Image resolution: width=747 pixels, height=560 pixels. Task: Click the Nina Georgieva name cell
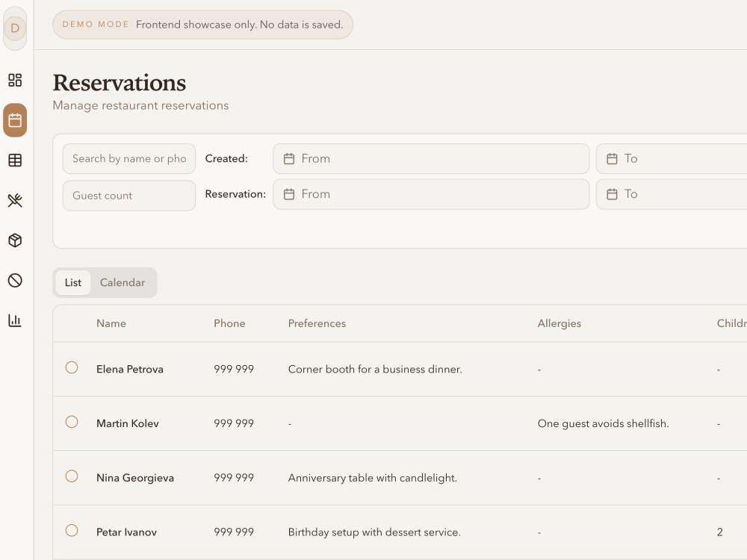point(134,478)
